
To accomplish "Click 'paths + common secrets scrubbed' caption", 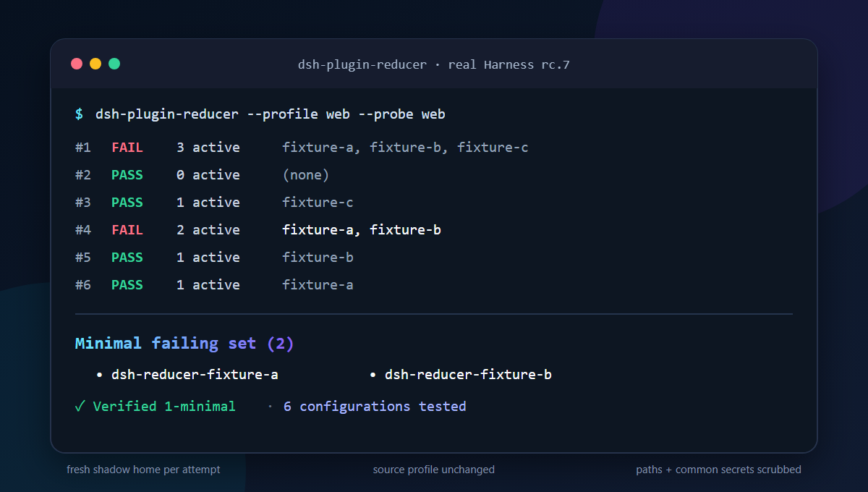I will click(x=719, y=470).
